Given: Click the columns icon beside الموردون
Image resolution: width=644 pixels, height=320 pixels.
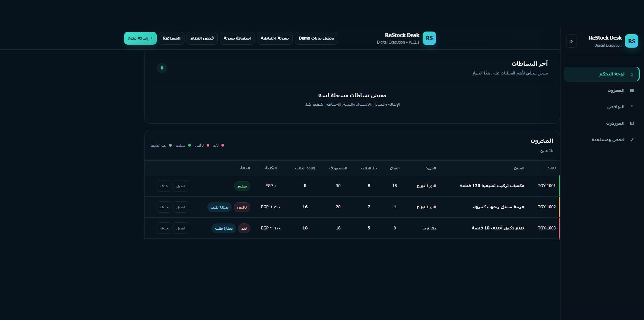Looking at the screenshot, I should [632, 123].
